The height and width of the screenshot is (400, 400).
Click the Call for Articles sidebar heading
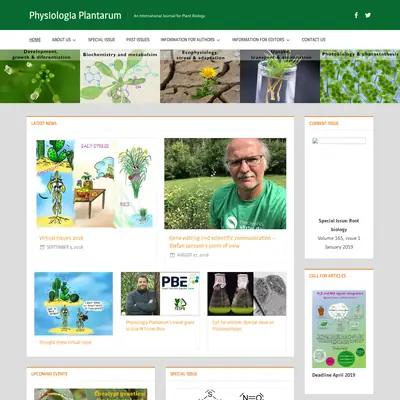[328, 276]
